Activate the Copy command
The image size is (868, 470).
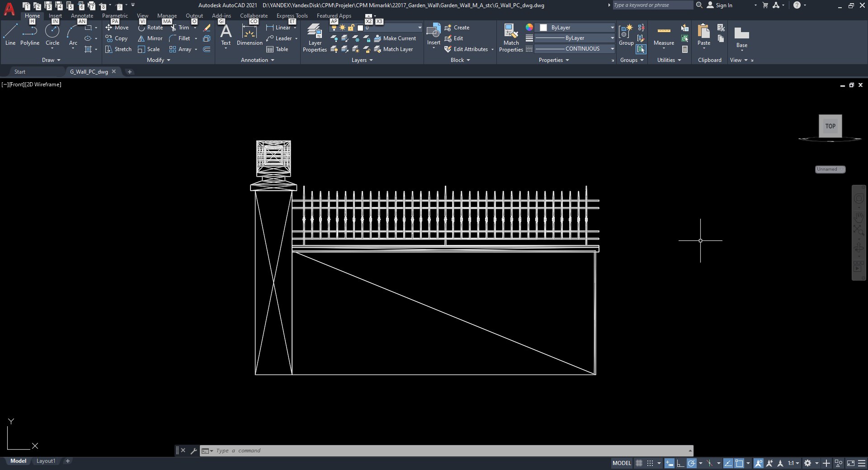117,38
